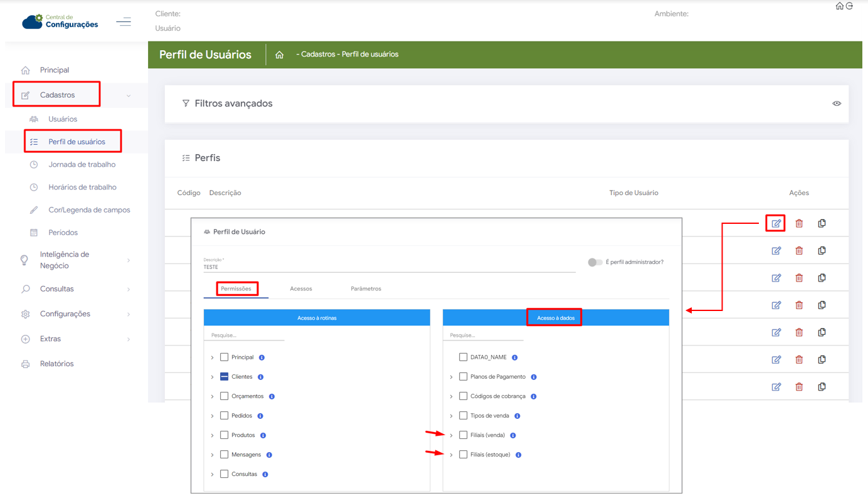Open Usuários in the sidebar
Viewport: 868px width, 501px height.
(63, 119)
